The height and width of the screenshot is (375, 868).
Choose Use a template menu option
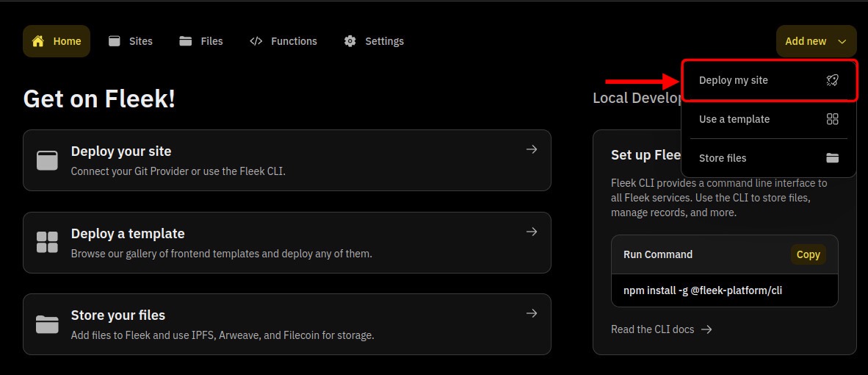[x=734, y=119]
